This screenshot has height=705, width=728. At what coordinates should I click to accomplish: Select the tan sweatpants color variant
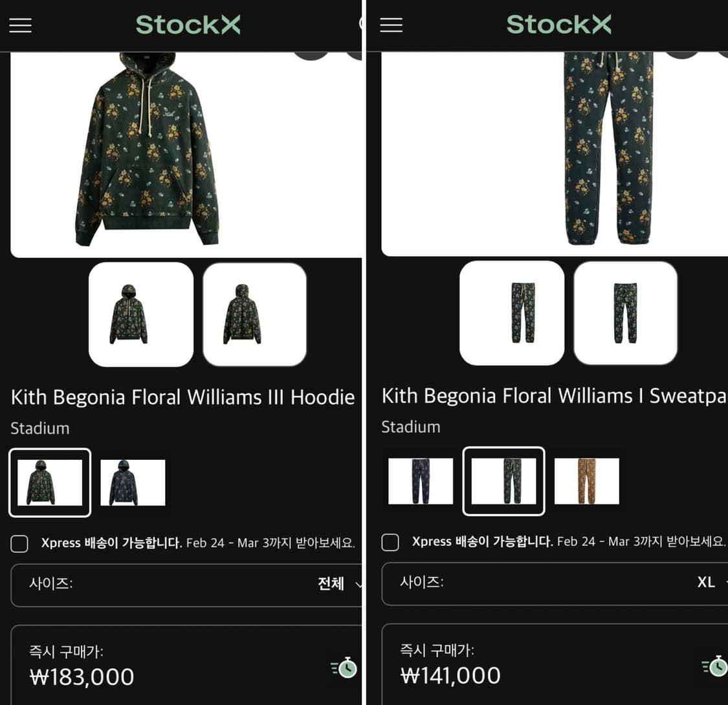[x=587, y=481]
